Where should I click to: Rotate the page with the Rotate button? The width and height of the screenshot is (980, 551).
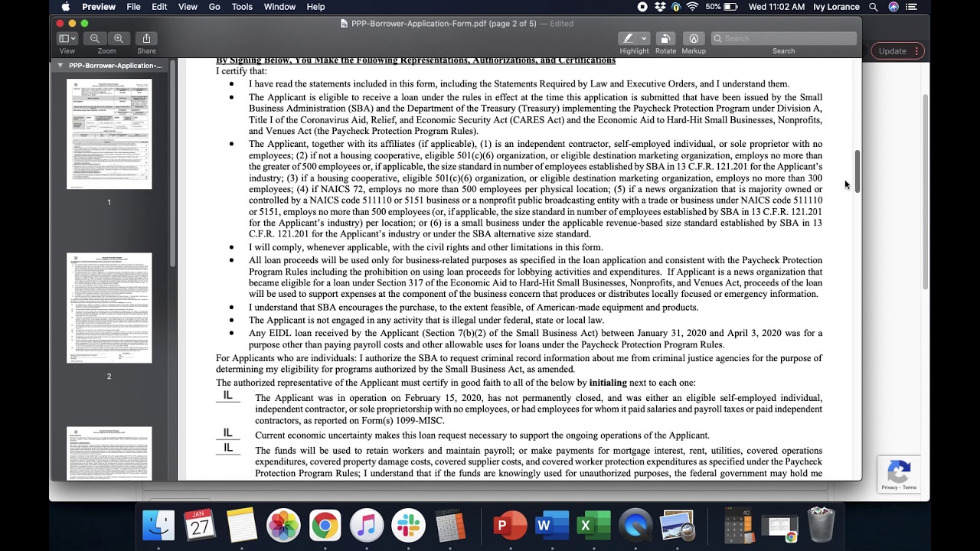pyautogui.click(x=665, y=38)
